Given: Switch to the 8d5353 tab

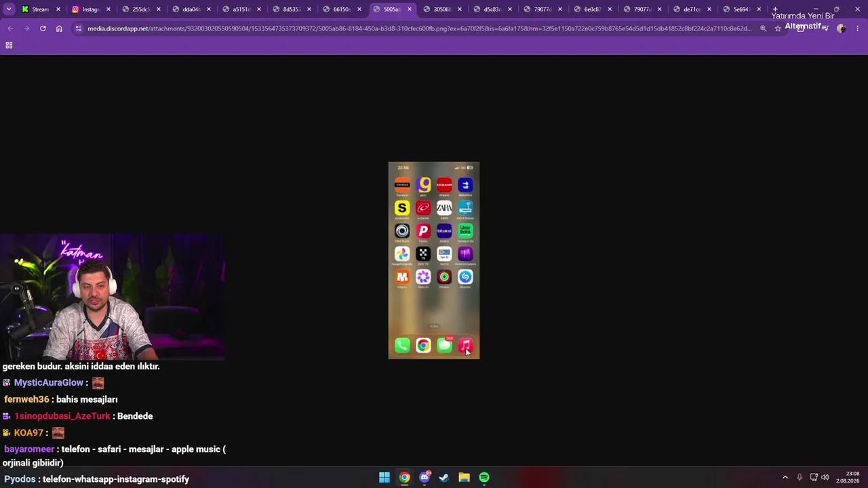Looking at the screenshot, I should coord(291,9).
